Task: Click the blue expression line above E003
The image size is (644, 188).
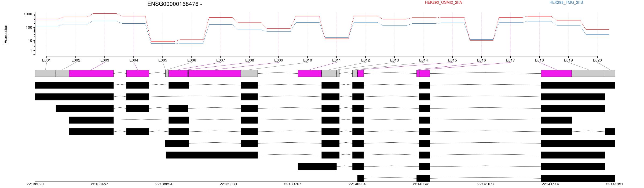Action: click(105, 21)
